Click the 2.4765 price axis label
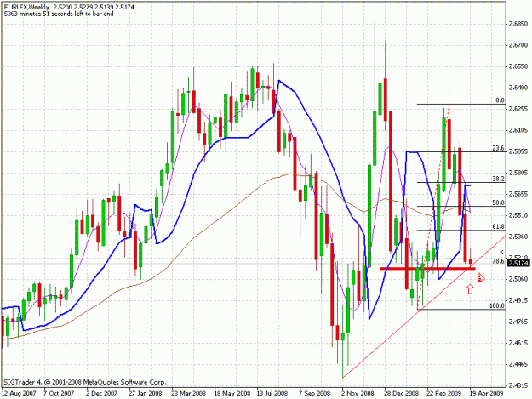The image size is (532, 399). (518, 322)
